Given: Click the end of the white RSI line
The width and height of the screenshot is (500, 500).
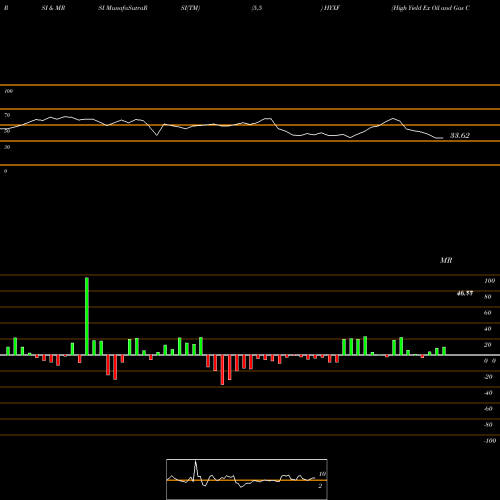Looking at the screenshot, I should [442, 138].
